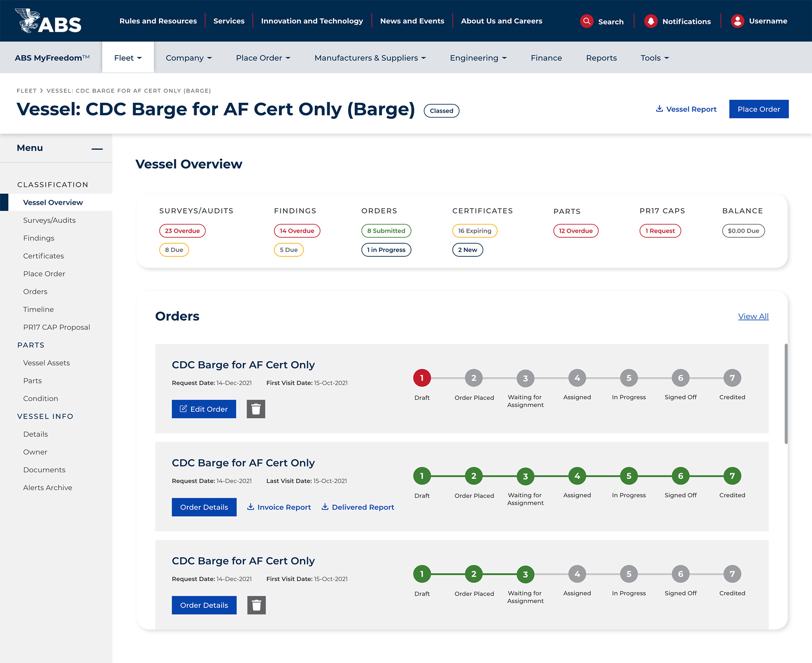Click red step 1 Draft circle in first order
Screen dimensions: 812x663
(422, 378)
